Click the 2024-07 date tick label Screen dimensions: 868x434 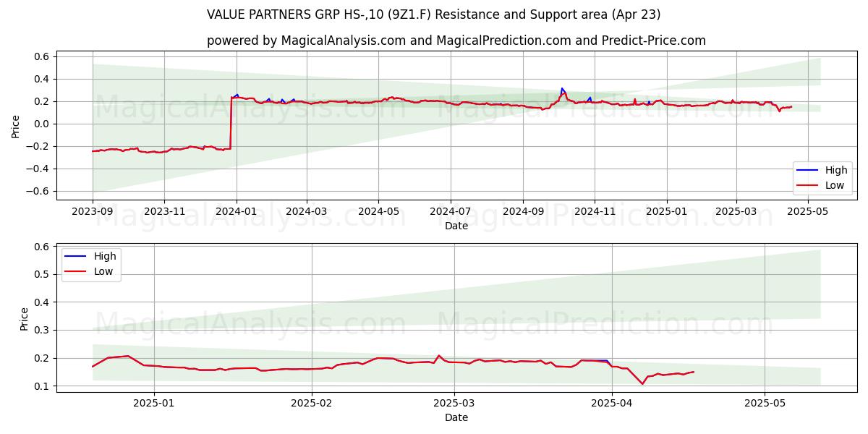point(450,212)
